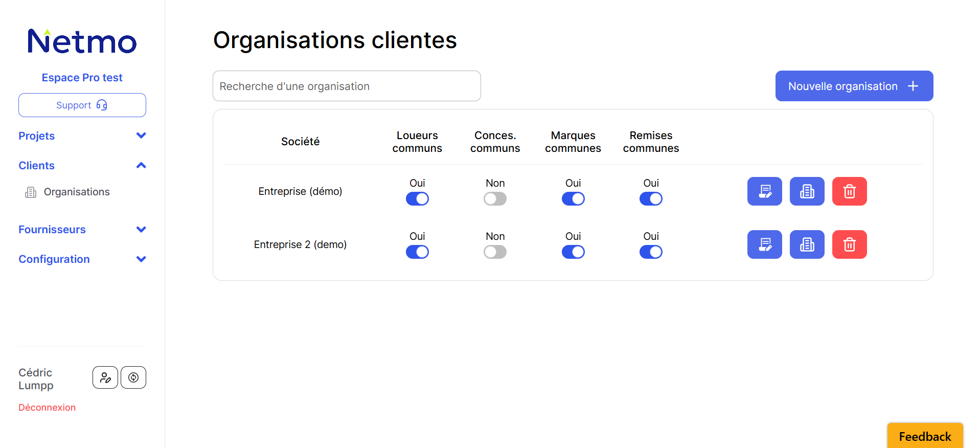Click the Entreprise (démo) company name
Screen dimensions: 980x448
click(x=300, y=191)
